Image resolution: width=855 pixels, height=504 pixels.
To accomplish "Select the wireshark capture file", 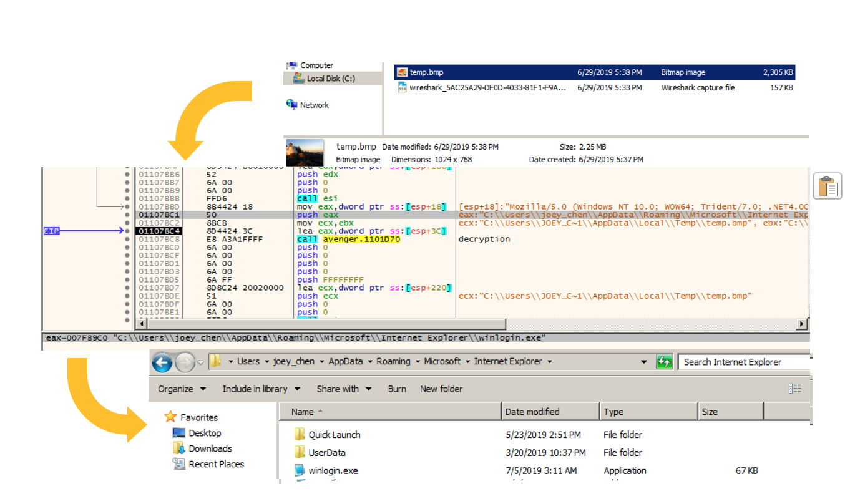I will click(x=488, y=88).
